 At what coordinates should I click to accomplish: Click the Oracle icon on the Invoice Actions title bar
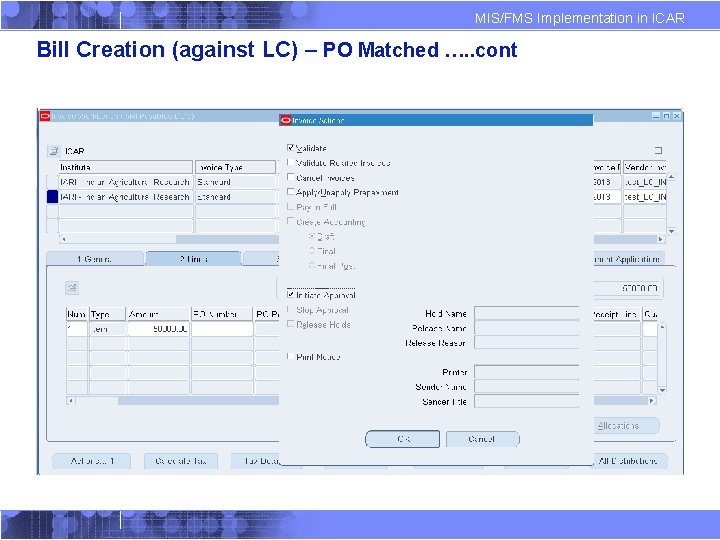point(285,120)
